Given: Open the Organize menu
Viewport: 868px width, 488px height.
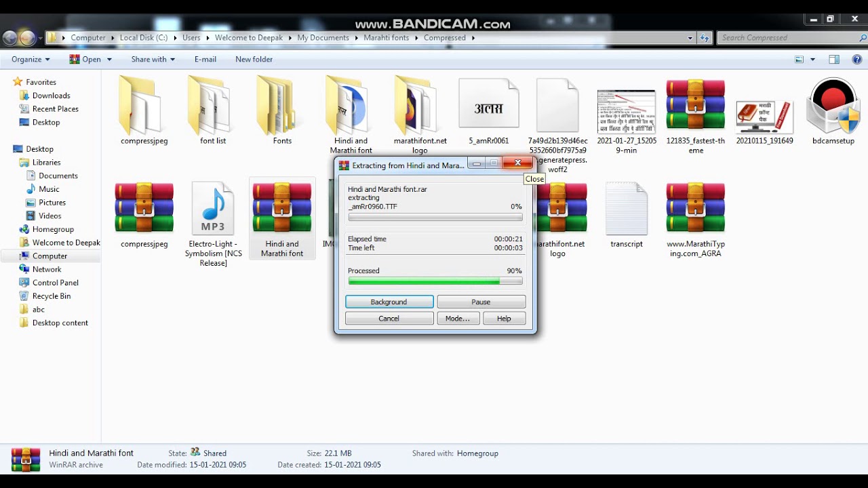Looking at the screenshot, I should pos(30,60).
